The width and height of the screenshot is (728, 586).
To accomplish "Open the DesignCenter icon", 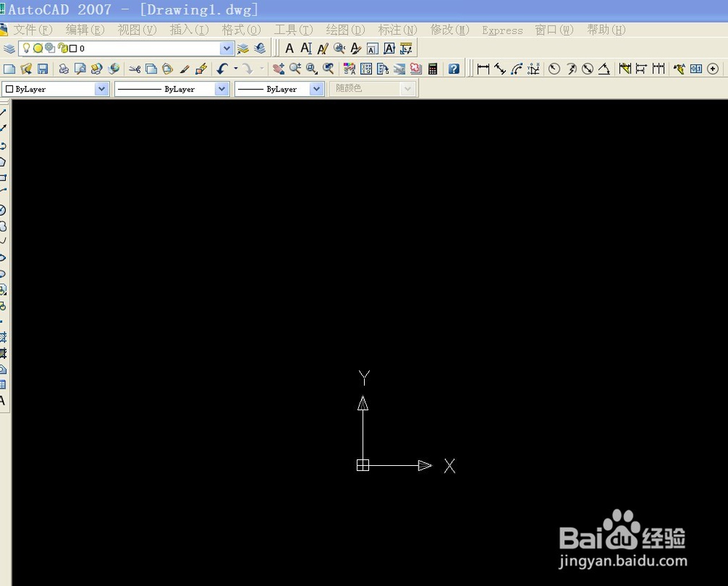I will pyautogui.click(x=366, y=69).
